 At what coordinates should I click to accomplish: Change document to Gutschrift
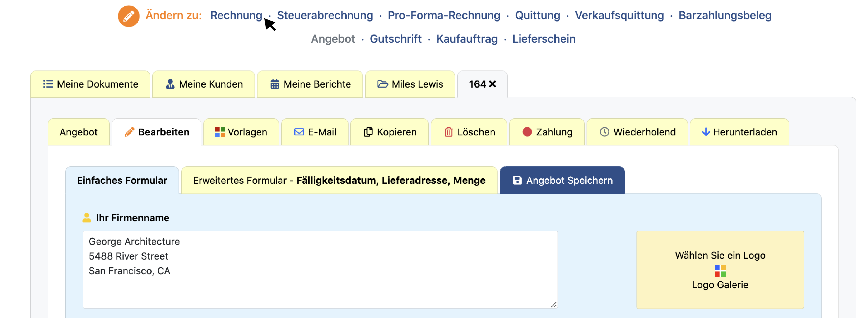click(x=396, y=39)
